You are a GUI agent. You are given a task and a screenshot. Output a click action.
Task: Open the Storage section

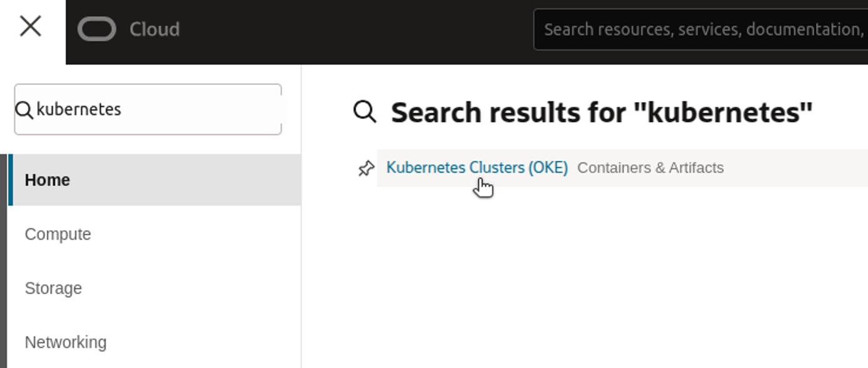pyautogui.click(x=53, y=288)
